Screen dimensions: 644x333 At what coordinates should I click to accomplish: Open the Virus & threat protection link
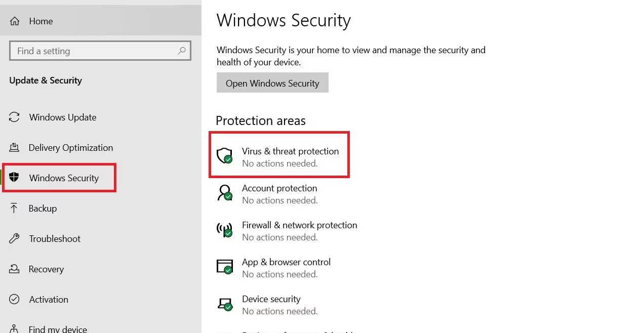(290, 151)
